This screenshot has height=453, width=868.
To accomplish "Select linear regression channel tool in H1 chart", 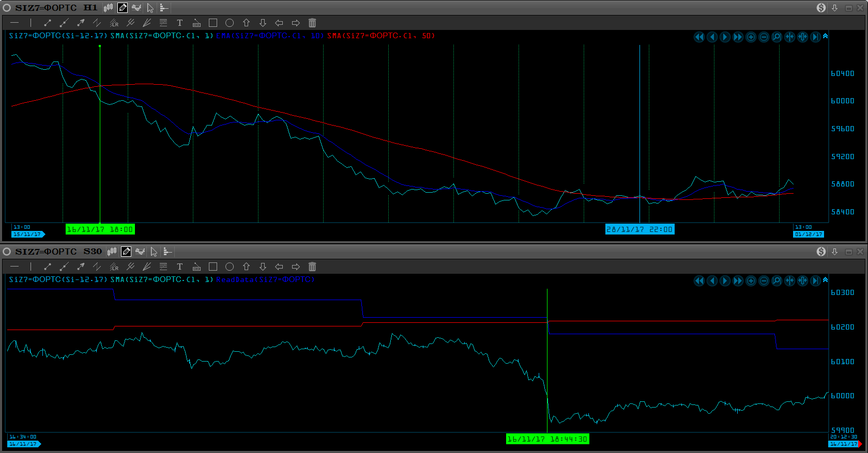I will 114,23.
